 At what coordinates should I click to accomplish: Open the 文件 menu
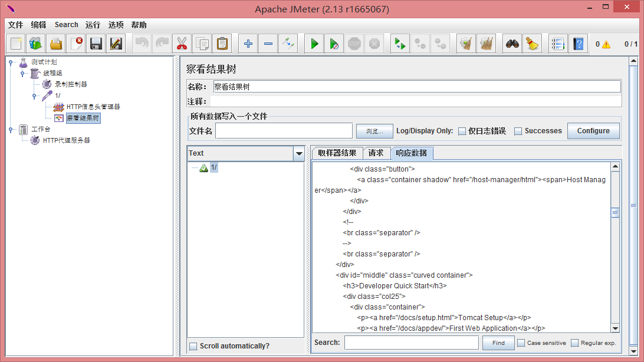click(15, 25)
